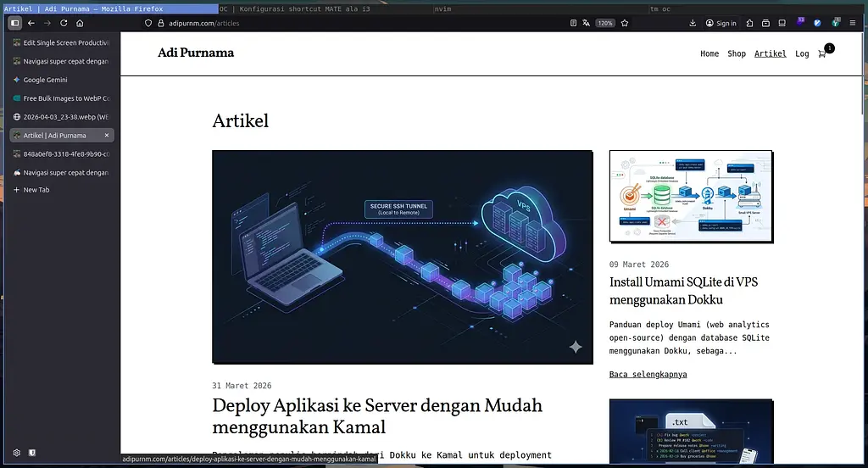Open the Firefox home page
This screenshot has height=468, width=868.
coord(80,23)
